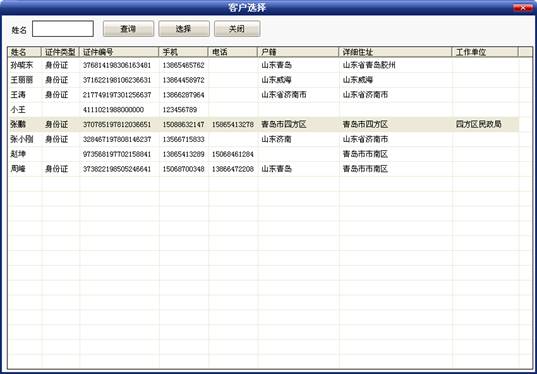The width and height of the screenshot is (537, 374).
Task: Click 身份证 in 周峰's row
Action: coord(57,169)
